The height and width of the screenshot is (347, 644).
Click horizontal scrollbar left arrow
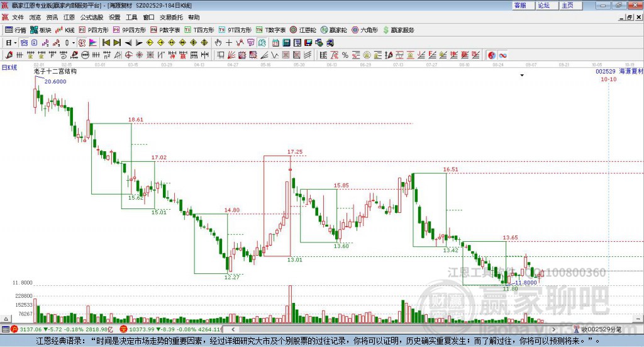pyautogui.click(x=233, y=329)
